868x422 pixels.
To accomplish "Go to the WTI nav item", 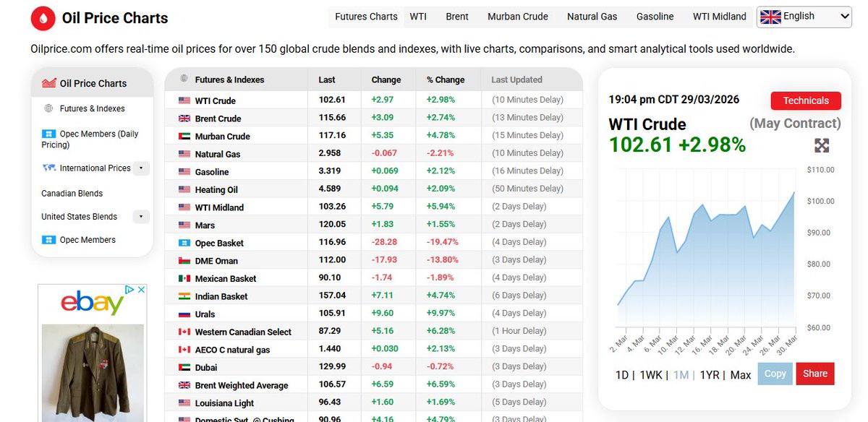I will pyautogui.click(x=417, y=17).
